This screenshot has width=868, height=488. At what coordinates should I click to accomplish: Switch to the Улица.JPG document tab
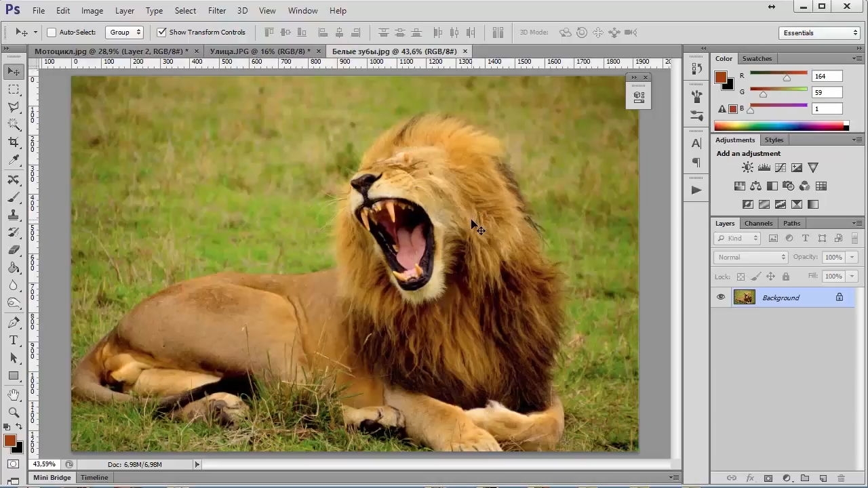[260, 52]
